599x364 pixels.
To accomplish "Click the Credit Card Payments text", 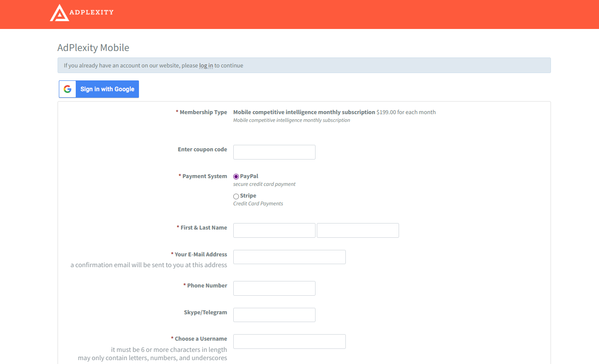I will 258,204.
